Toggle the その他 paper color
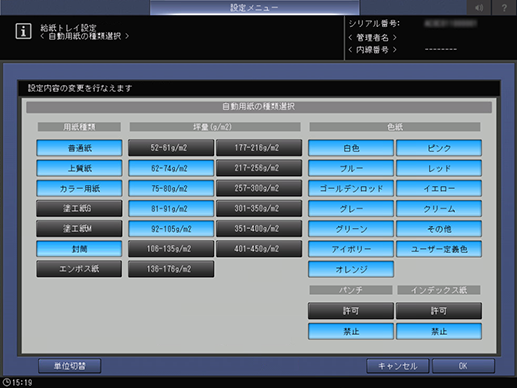The image size is (517, 388). tap(439, 229)
